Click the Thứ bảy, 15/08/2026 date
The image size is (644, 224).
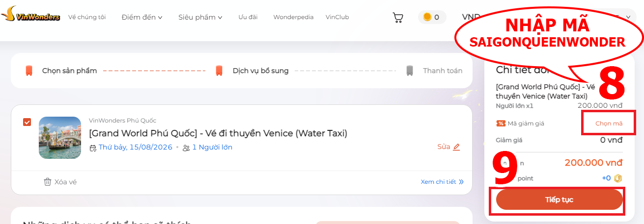tap(136, 147)
